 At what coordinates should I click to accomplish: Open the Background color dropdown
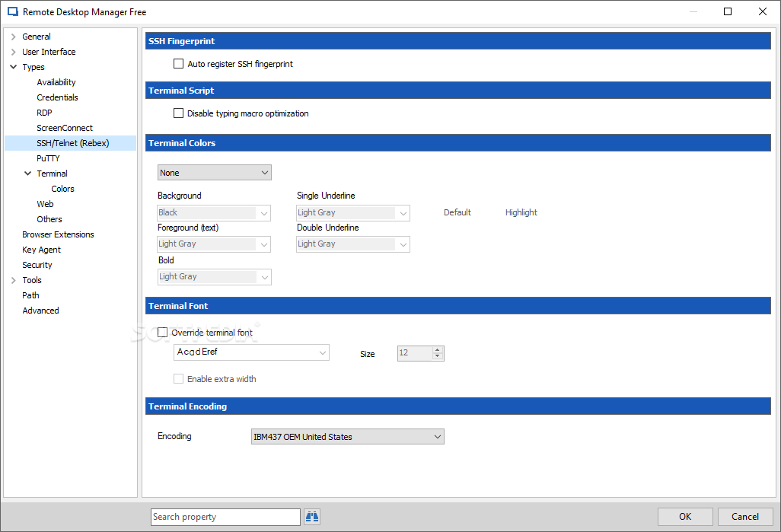tap(214, 212)
